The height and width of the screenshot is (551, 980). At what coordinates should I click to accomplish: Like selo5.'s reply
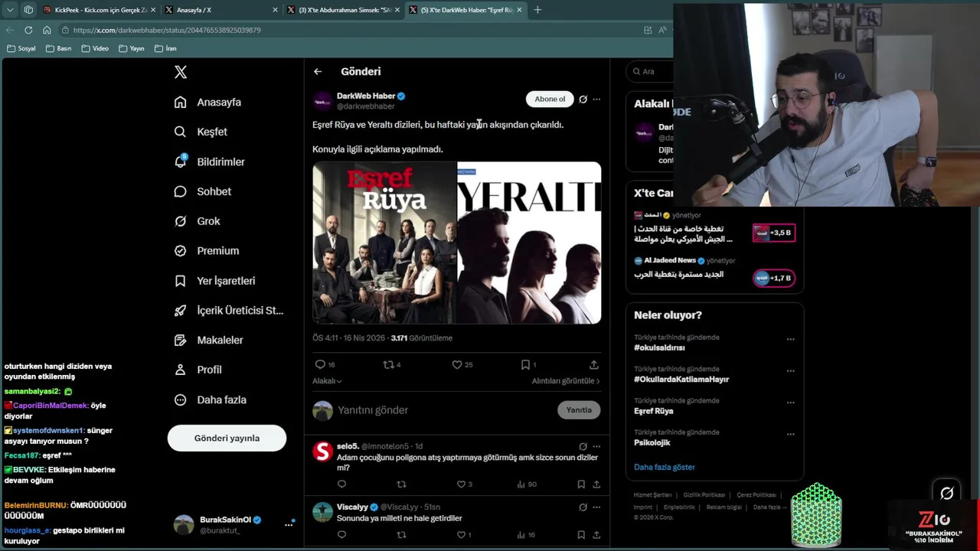click(461, 484)
